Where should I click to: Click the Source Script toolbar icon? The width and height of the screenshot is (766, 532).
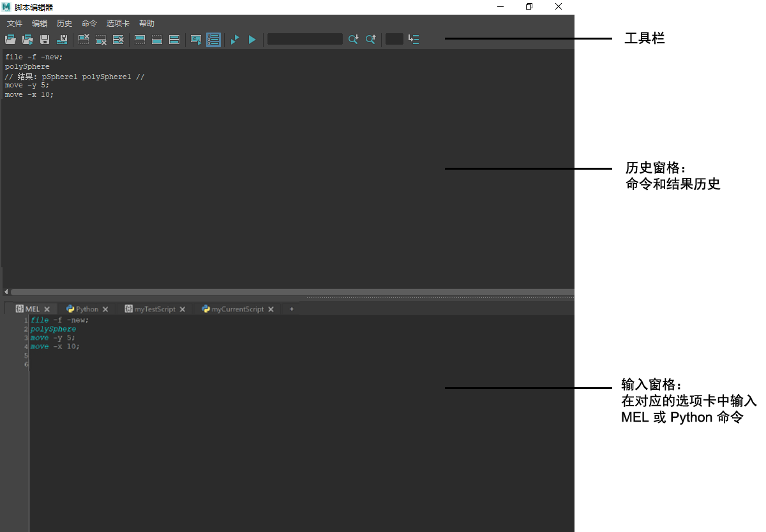[x=27, y=40]
